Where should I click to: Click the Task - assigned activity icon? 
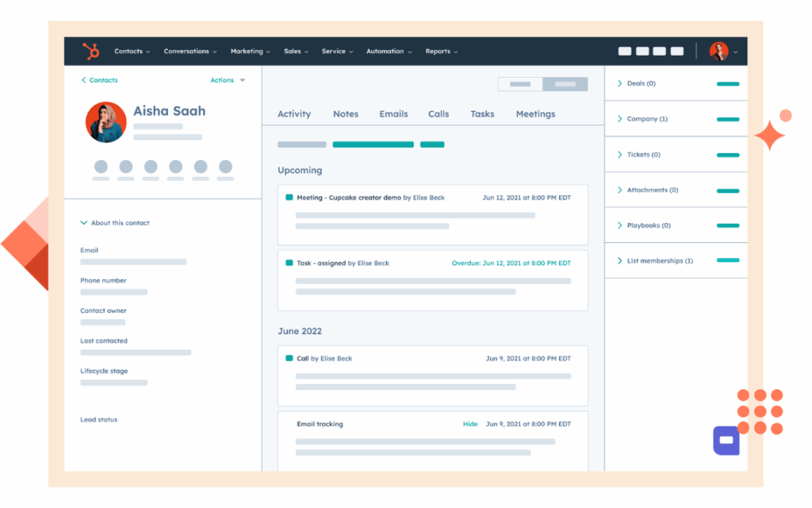coord(289,263)
